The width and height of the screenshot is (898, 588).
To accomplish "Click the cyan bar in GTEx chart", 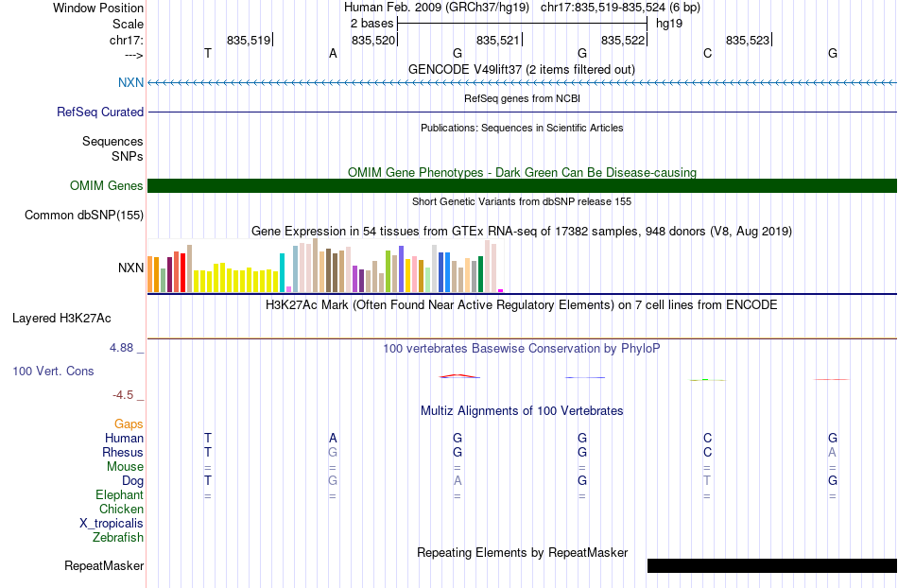I will (x=282, y=272).
